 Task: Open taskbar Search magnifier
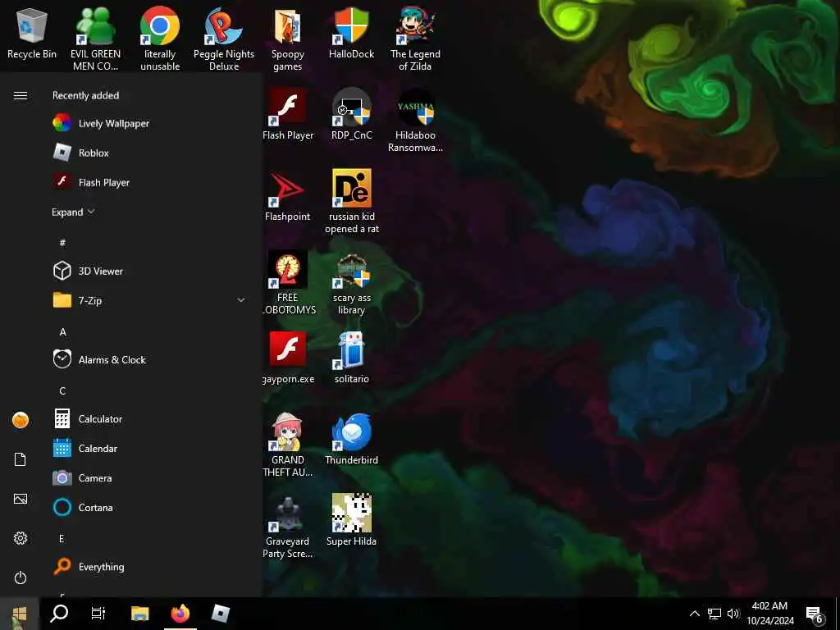[x=59, y=614]
